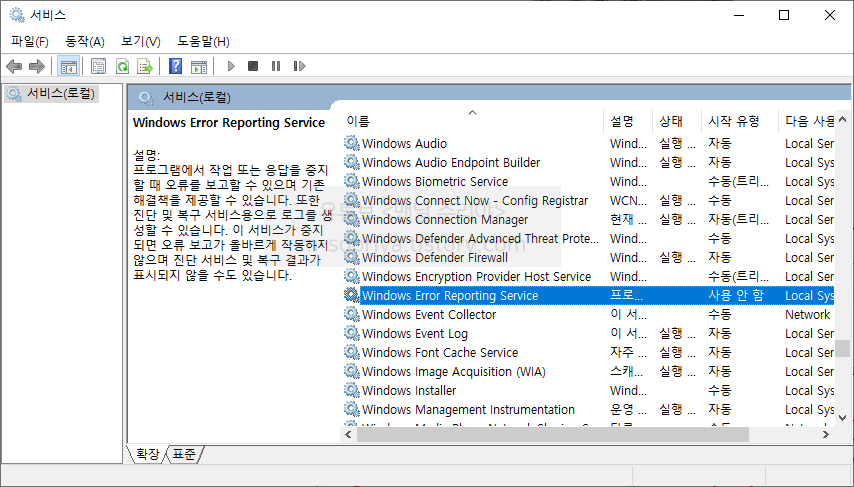
Task: Click horizontal scrollbar left arrow
Action: pyautogui.click(x=348, y=434)
